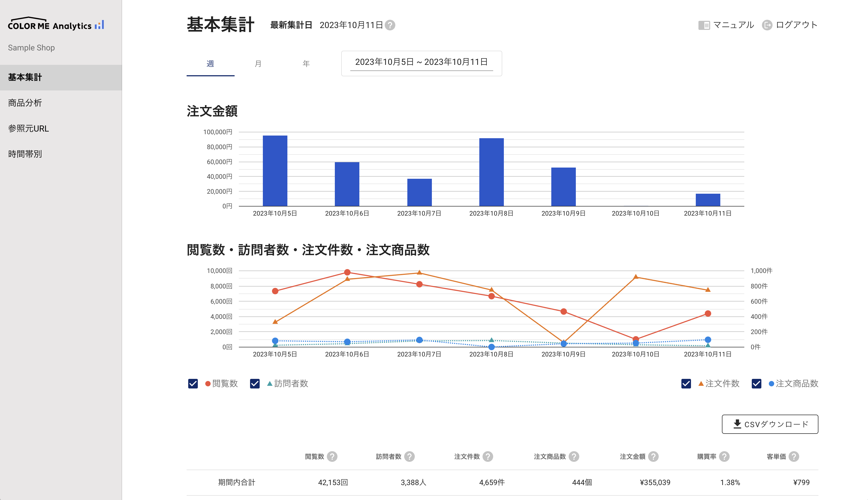Switch to the 月 tab
Screen dimensions: 868x500
pos(258,64)
